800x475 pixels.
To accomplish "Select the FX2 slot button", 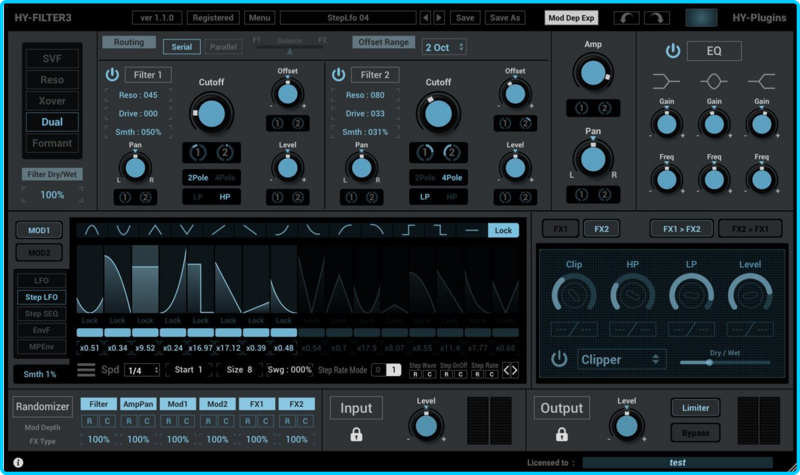I will (602, 229).
